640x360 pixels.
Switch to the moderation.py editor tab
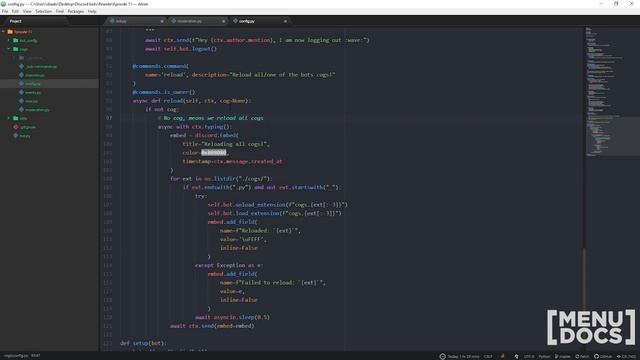198,21
